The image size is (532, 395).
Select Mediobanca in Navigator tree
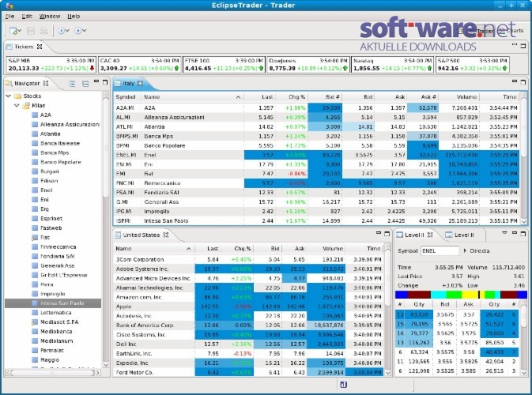tap(56, 331)
